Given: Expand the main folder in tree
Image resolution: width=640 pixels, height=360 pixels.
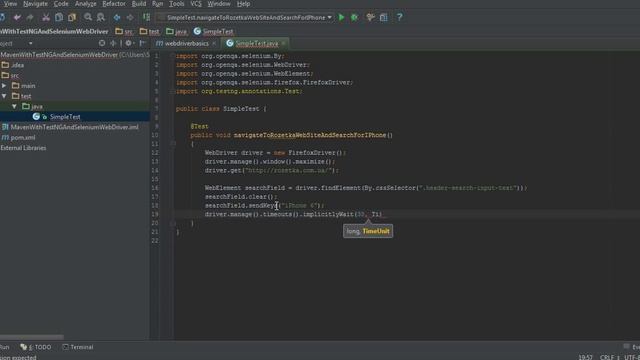Looking at the screenshot, I should pos(4,86).
